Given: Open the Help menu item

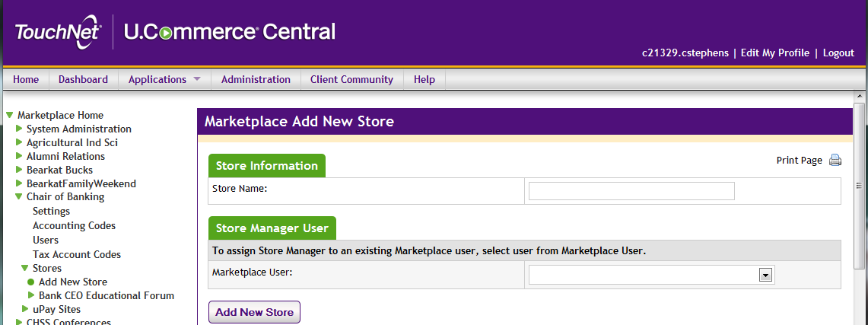Looking at the screenshot, I should point(424,79).
